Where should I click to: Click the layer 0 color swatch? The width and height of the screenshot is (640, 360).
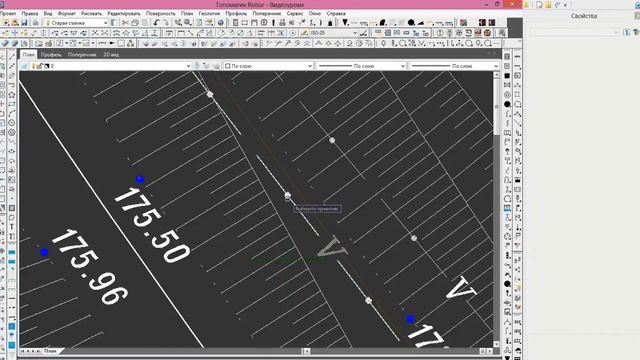click(x=47, y=66)
